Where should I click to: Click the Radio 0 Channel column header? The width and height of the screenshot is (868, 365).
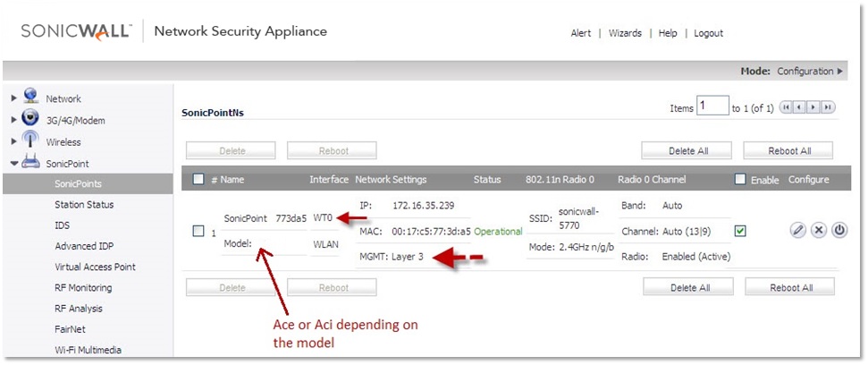(x=652, y=180)
